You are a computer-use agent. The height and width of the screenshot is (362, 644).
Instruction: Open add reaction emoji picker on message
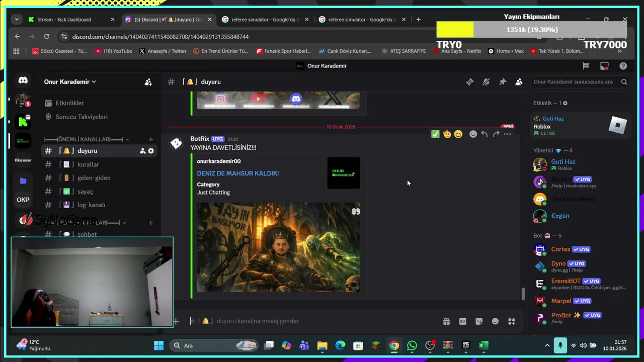point(473,134)
